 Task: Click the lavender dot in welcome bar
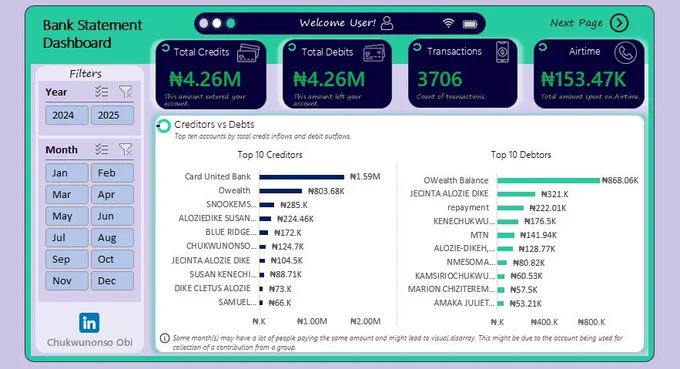click(x=203, y=23)
